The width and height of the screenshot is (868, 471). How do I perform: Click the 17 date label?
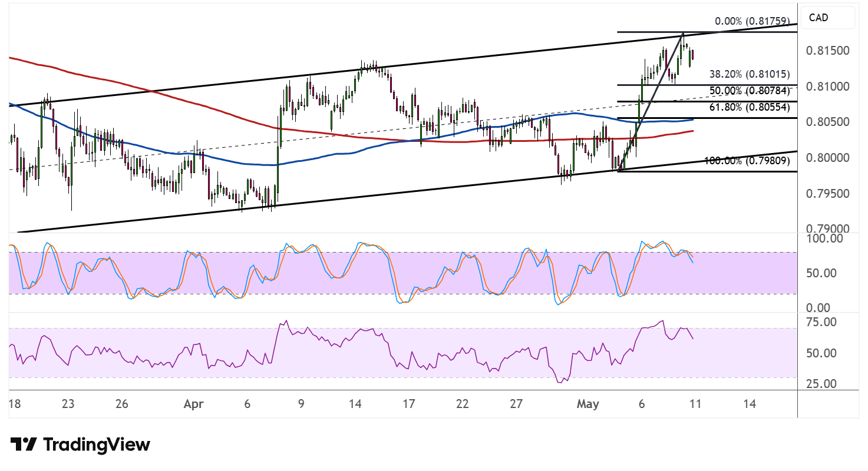[x=408, y=404]
